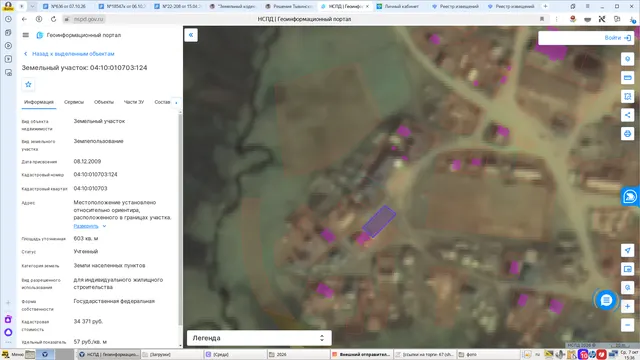Click the Войти login button
This screenshot has width=640, height=360.
coord(618,38)
